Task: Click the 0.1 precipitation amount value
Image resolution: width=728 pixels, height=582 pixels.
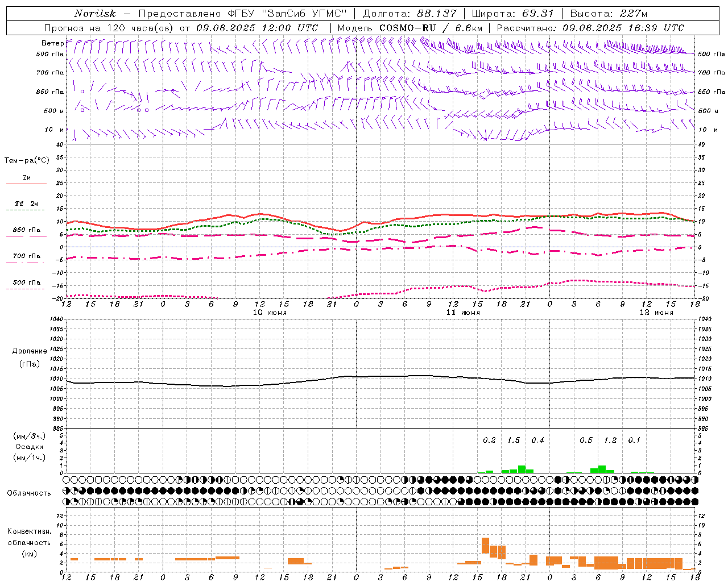Action: [634, 440]
